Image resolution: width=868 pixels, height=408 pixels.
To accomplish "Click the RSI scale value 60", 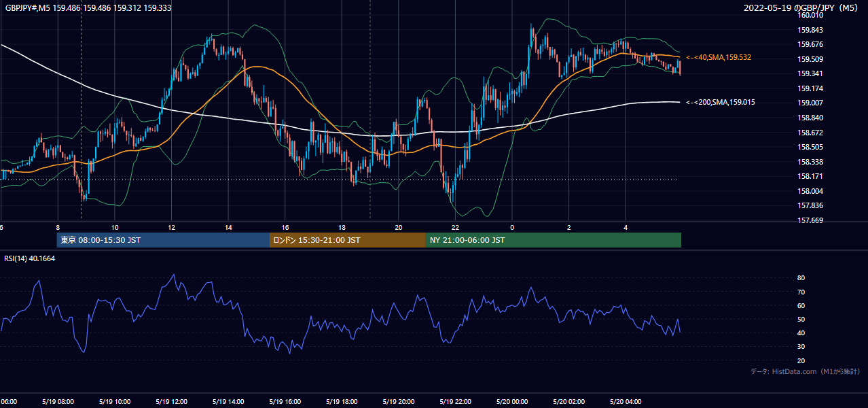I will [x=801, y=306].
